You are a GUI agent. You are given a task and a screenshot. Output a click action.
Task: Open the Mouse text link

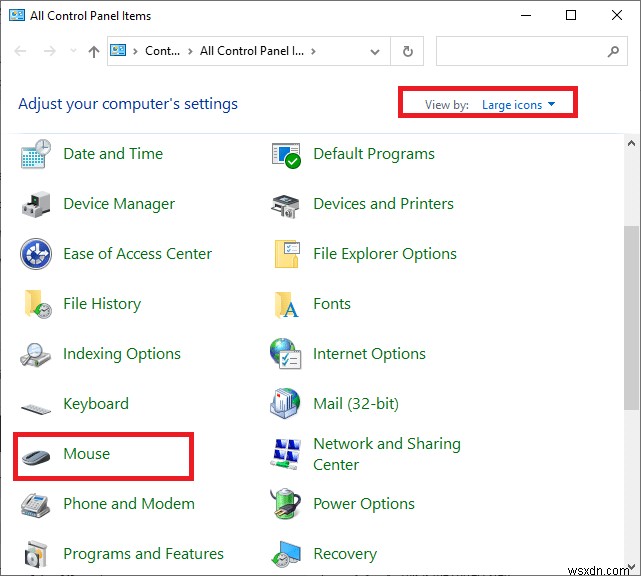[x=87, y=454]
